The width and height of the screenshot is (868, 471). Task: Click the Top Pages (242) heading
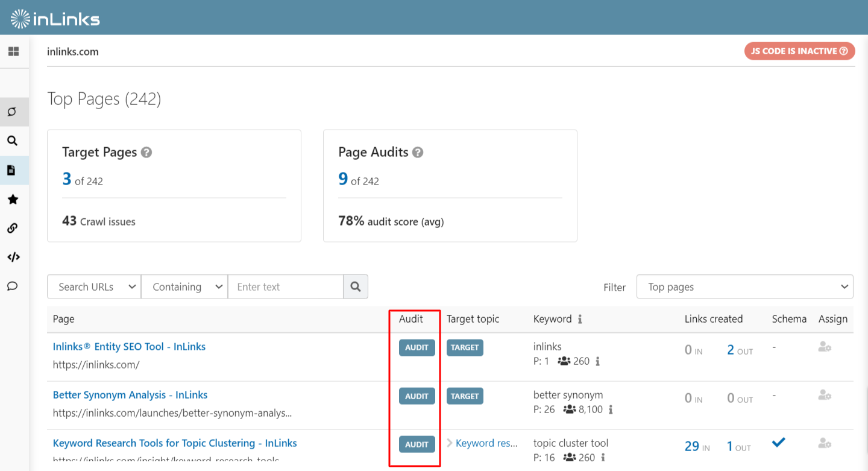click(x=104, y=99)
